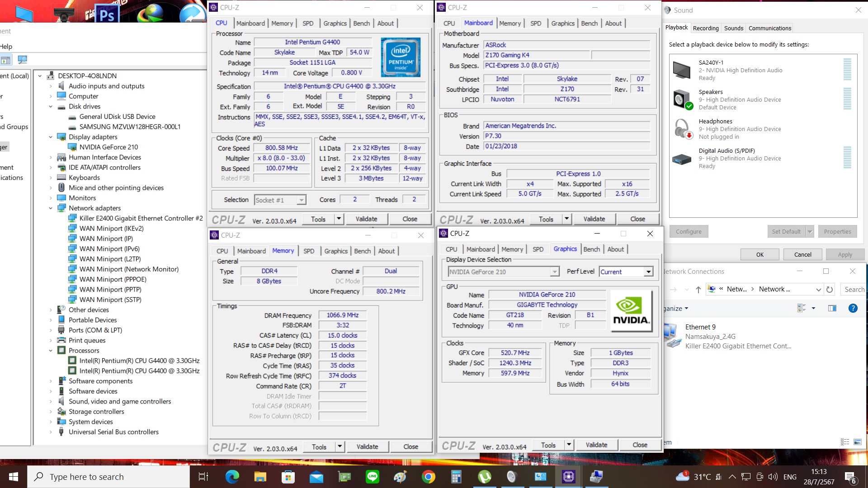Click the Network Connections address bar
The width and height of the screenshot is (868, 488).
(x=764, y=289)
